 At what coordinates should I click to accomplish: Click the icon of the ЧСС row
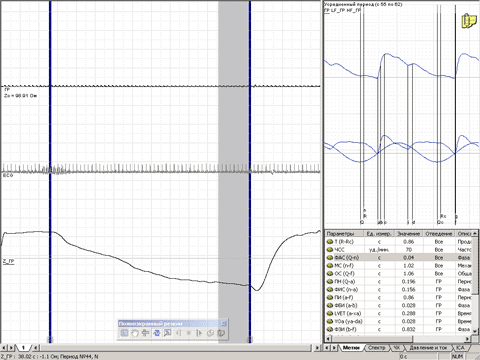[x=330, y=250]
